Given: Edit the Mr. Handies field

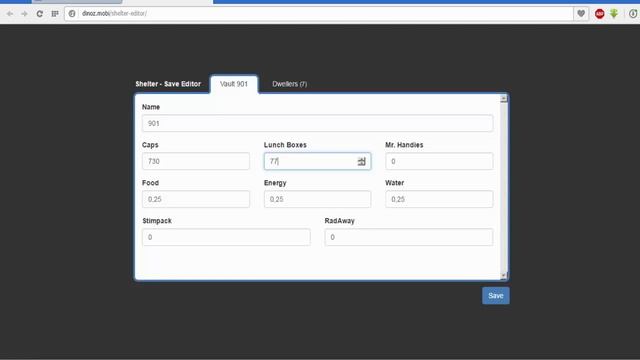Looking at the screenshot, I should pyautogui.click(x=439, y=161).
